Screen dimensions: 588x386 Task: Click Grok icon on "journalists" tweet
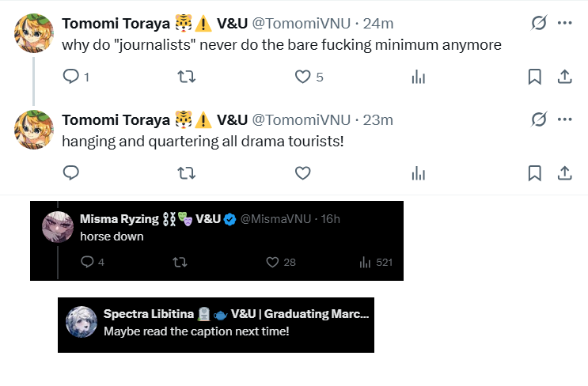click(x=538, y=24)
